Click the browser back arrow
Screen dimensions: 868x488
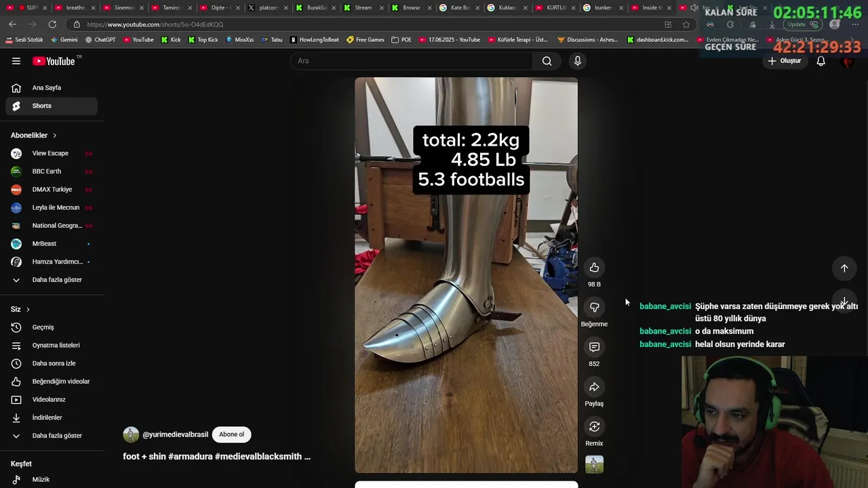tap(12, 24)
